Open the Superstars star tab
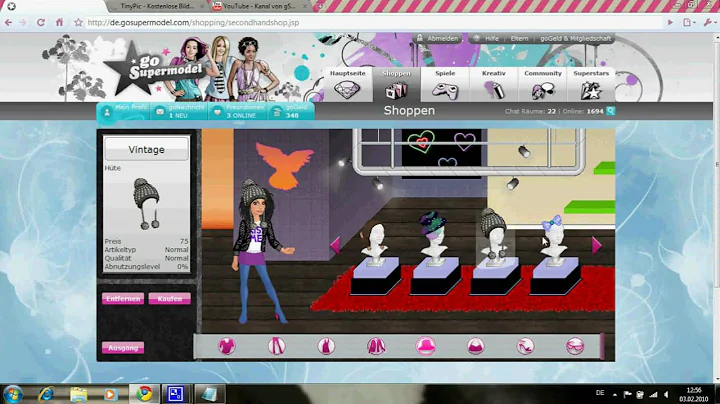The width and height of the screenshot is (720, 404). 591,84
